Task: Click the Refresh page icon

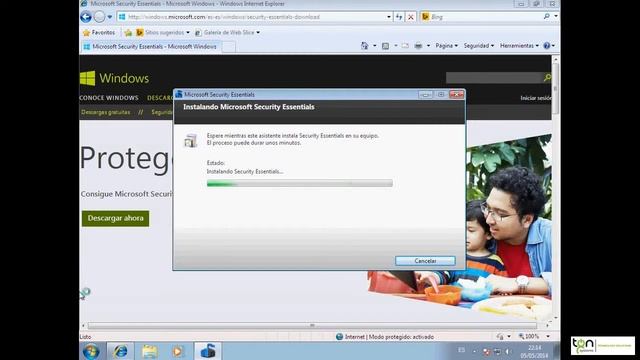Action: pyautogui.click(x=399, y=17)
